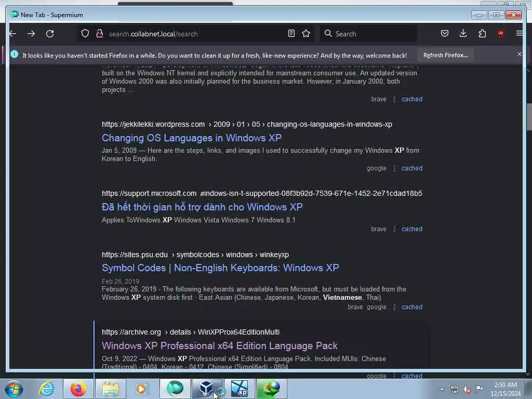Focus the Search box in the toolbar
The width and height of the screenshot is (532, 399).
click(368, 34)
